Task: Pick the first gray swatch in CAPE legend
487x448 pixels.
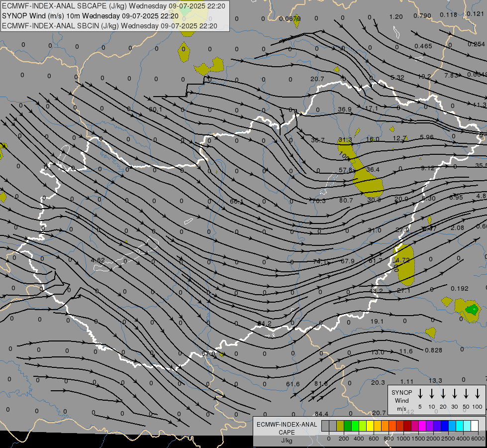Action: [325, 426]
